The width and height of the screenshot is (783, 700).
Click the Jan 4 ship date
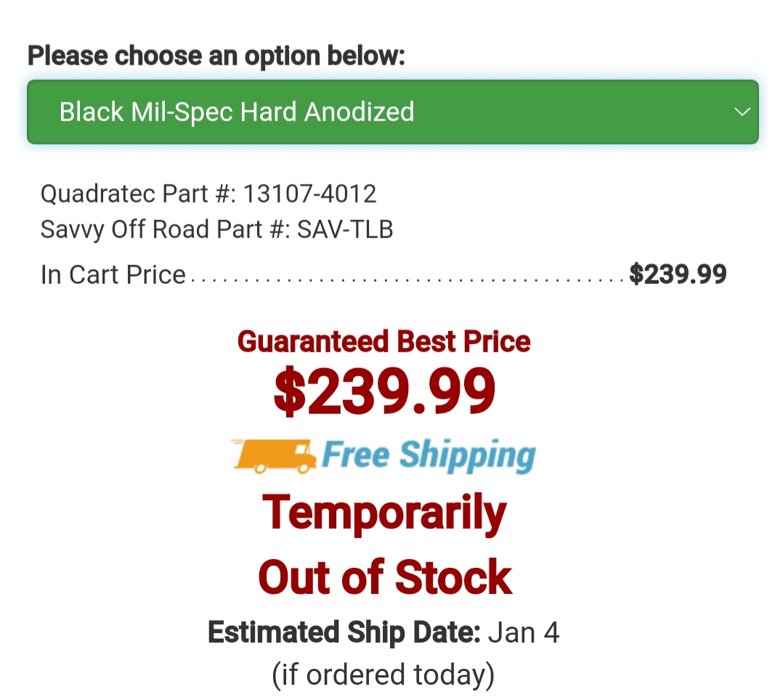[524, 632]
